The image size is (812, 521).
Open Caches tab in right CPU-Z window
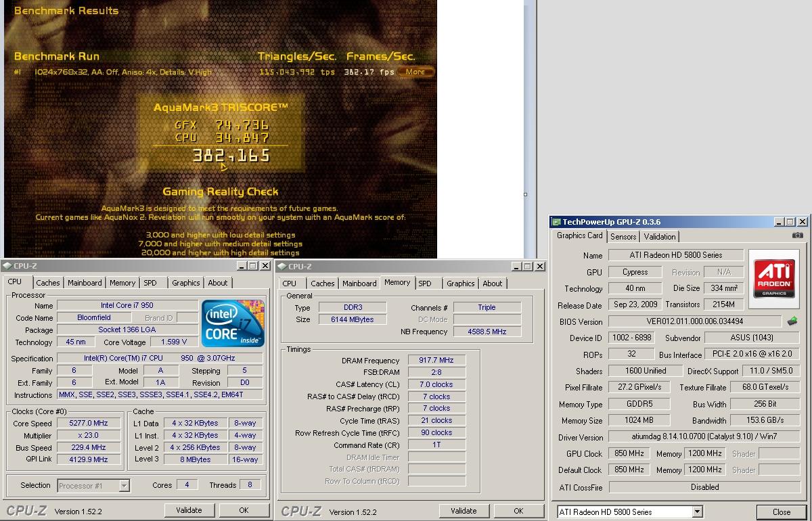click(x=322, y=284)
